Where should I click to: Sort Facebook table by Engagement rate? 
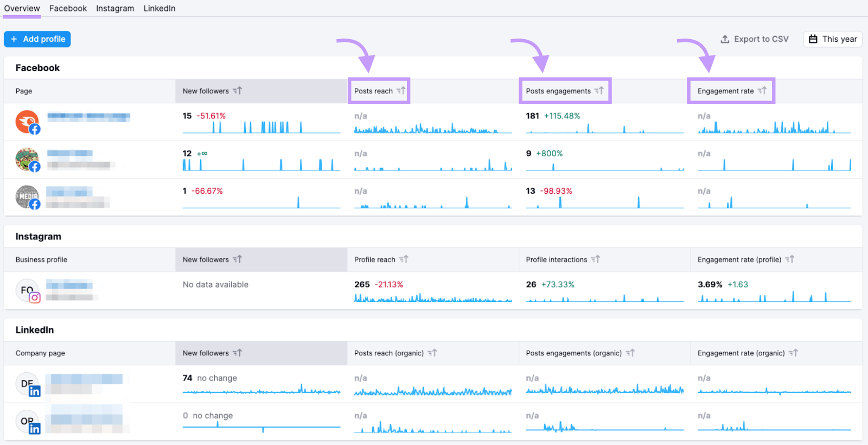click(x=732, y=91)
